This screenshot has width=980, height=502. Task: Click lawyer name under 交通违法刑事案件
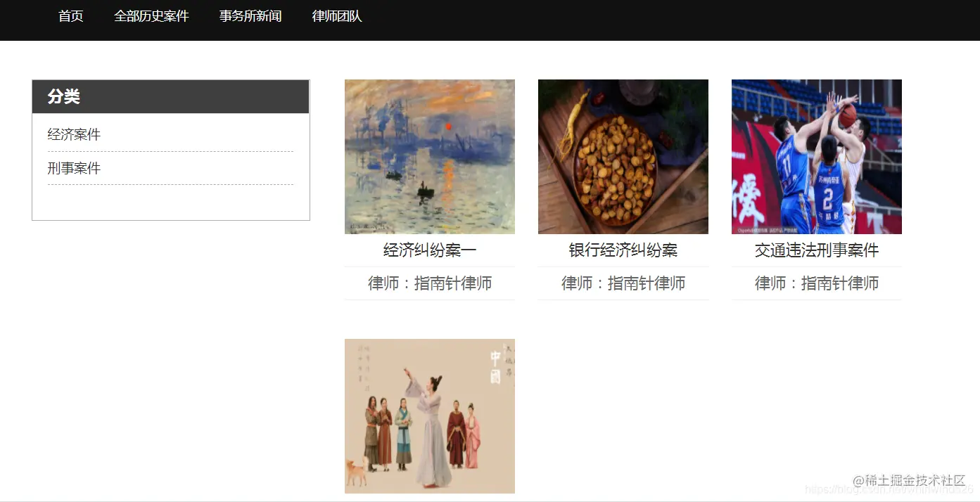(x=817, y=283)
